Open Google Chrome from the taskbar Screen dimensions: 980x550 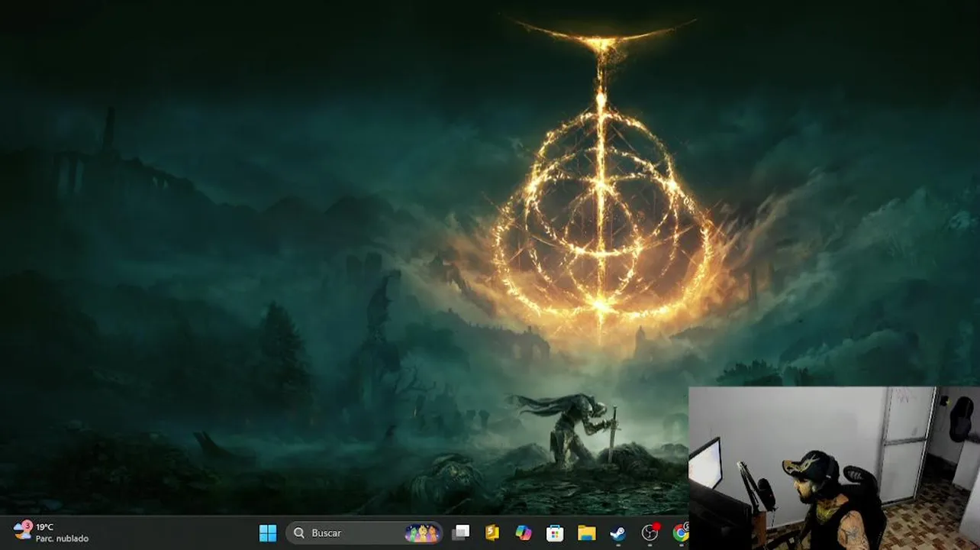click(x=680, y=532)
